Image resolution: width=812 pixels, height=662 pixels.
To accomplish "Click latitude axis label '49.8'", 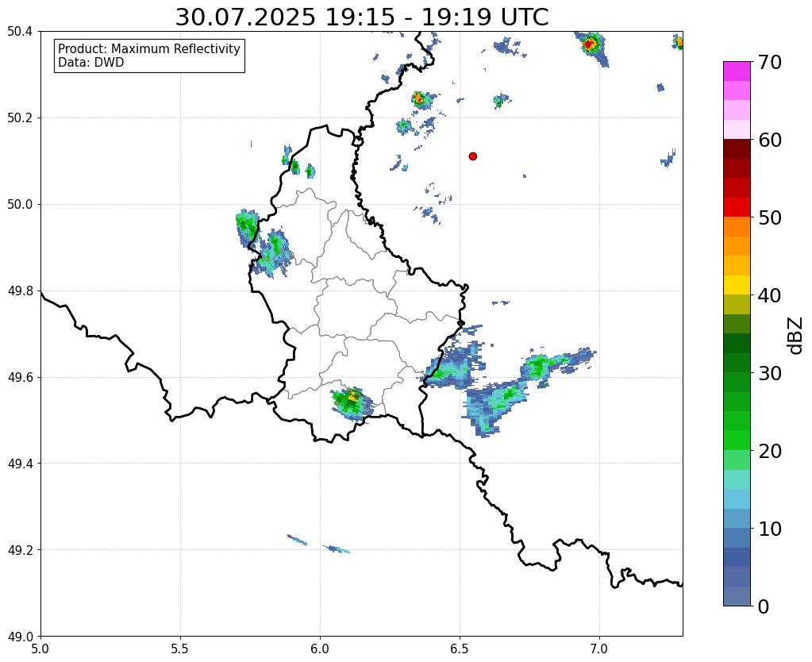I will pos(20,291).
